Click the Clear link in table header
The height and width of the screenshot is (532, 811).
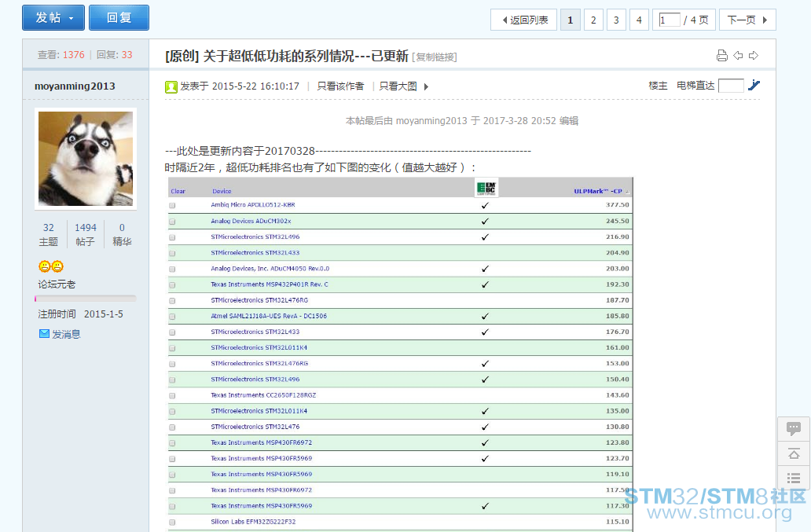tap(178, 191)
